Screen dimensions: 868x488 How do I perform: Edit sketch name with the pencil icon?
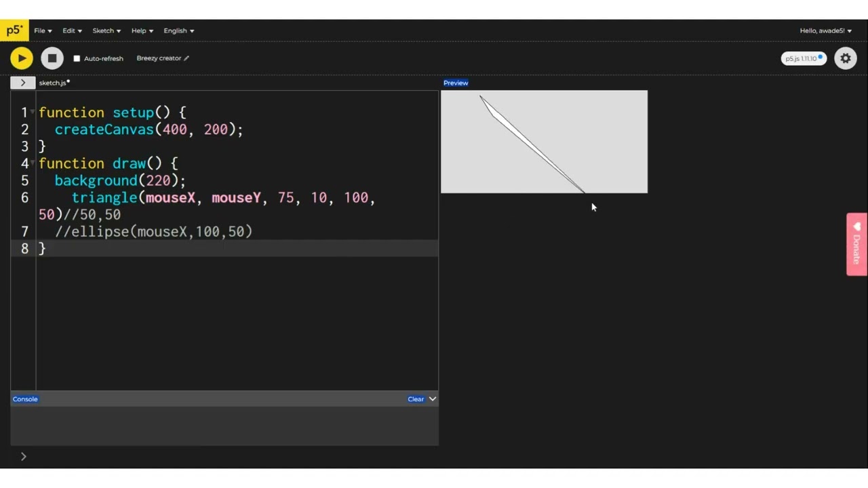pyautogui.click(x=186, y=58)
